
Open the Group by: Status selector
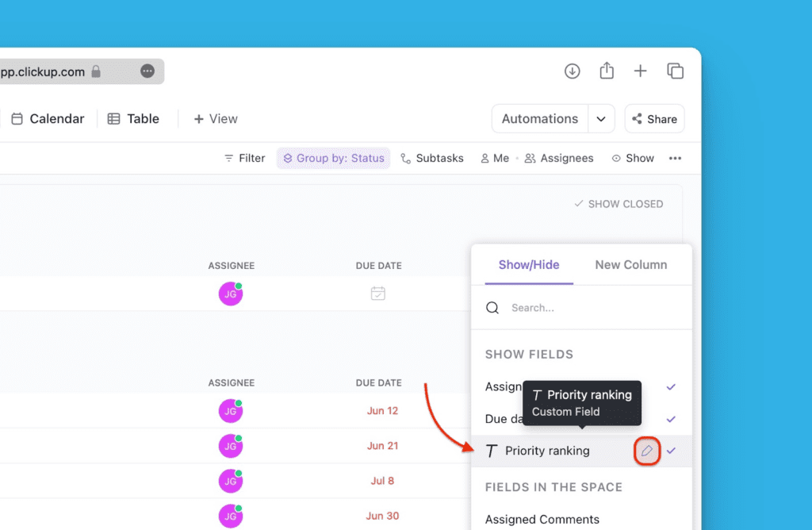334,159
